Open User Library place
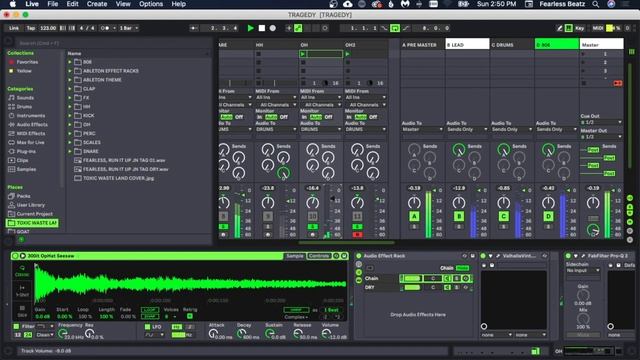Screen dimensions: 640x360 [31, 205]
